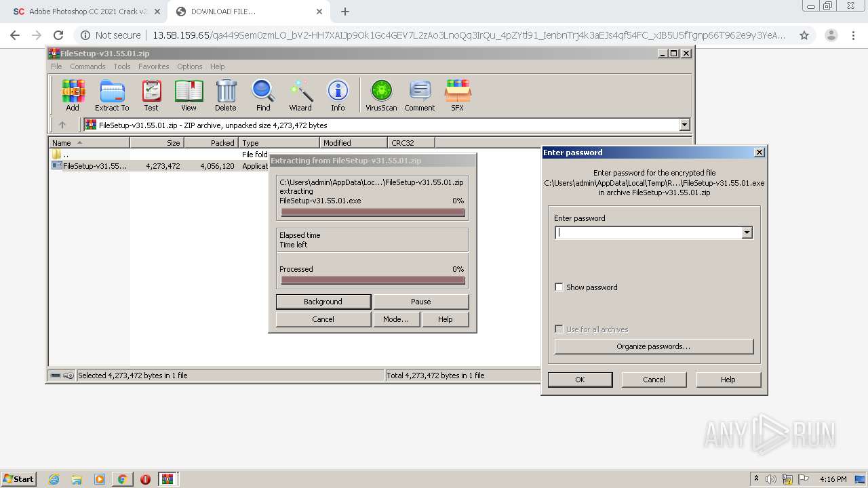Viewport: 868px width, 488px height.
Task: Click the browser Back arrow
Action: tap(15, 35)
